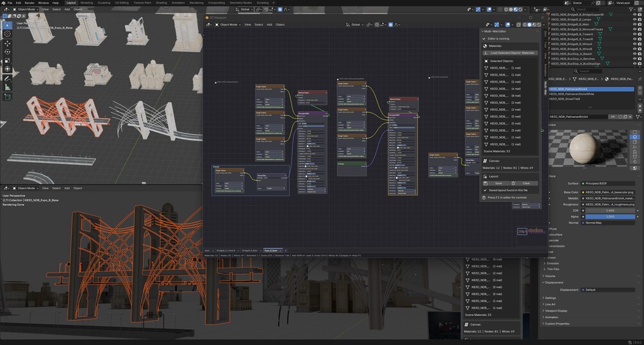This screenshot has width=644, height=345.
Task: Hide KB3D_NDB_BridgeB_B_Main in the outliner
Action: pos(634,24)
